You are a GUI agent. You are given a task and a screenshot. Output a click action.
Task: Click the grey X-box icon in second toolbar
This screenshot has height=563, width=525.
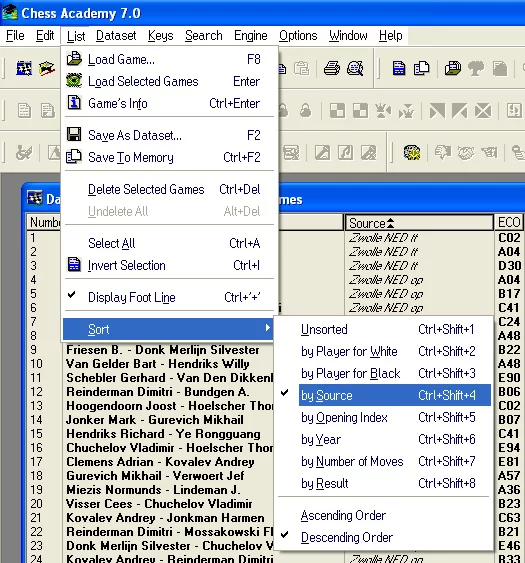pos(483,111)
